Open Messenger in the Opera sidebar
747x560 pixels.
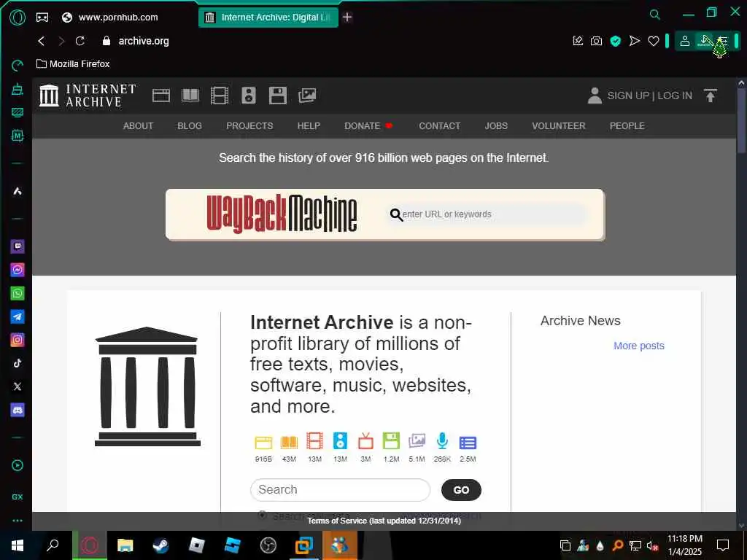click(18, 270)
